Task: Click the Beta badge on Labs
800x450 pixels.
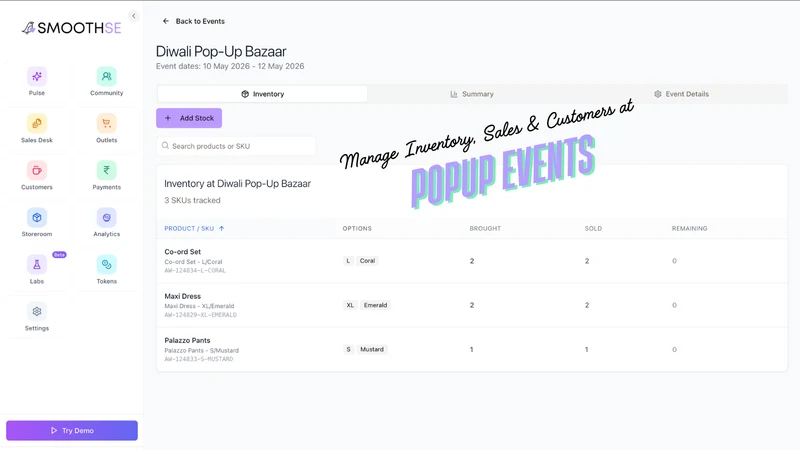Action: tap(59, 255)
